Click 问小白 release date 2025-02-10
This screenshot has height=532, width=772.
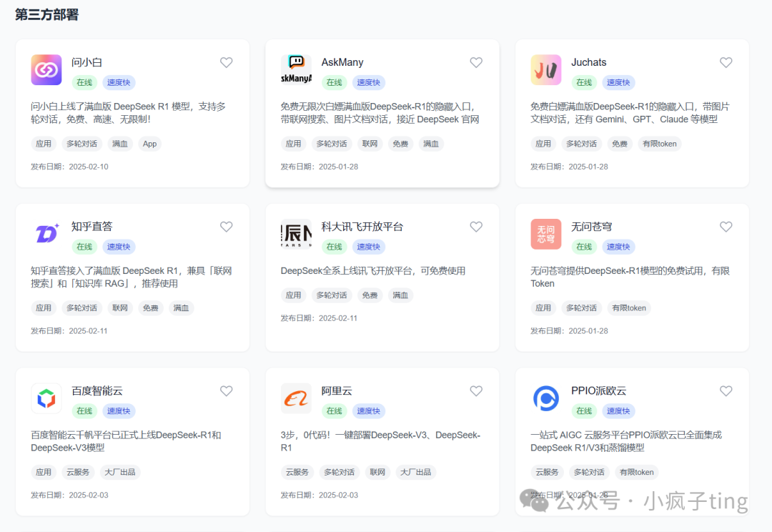89,167
